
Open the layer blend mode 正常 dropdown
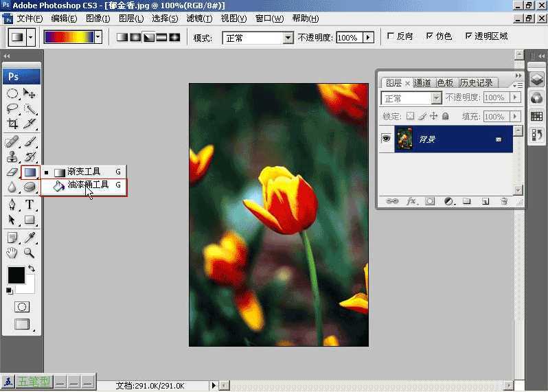[x=436, y=98]
